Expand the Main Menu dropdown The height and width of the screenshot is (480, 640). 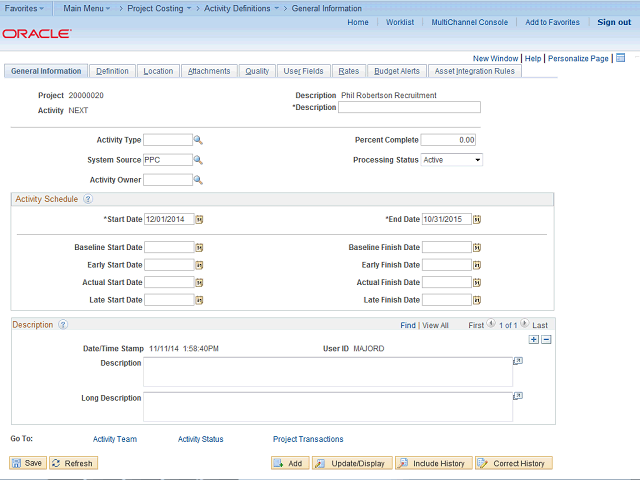(88, 8)
